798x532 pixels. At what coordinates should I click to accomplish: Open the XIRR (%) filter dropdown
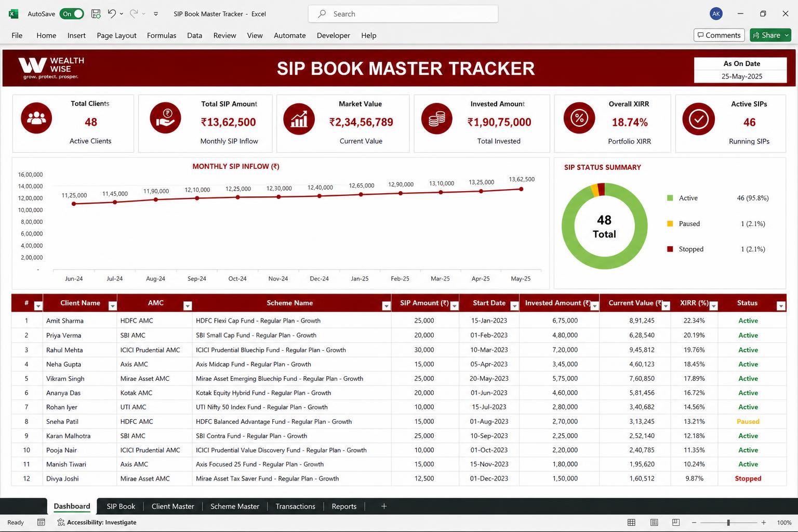(713, 306)
